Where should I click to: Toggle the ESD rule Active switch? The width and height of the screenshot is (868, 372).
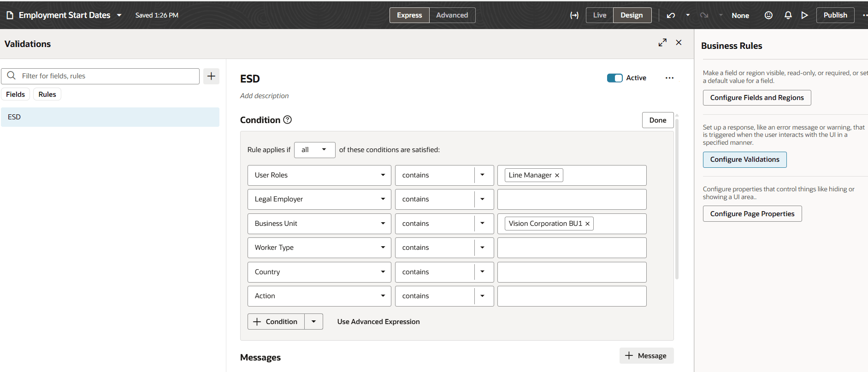point(614,78)
